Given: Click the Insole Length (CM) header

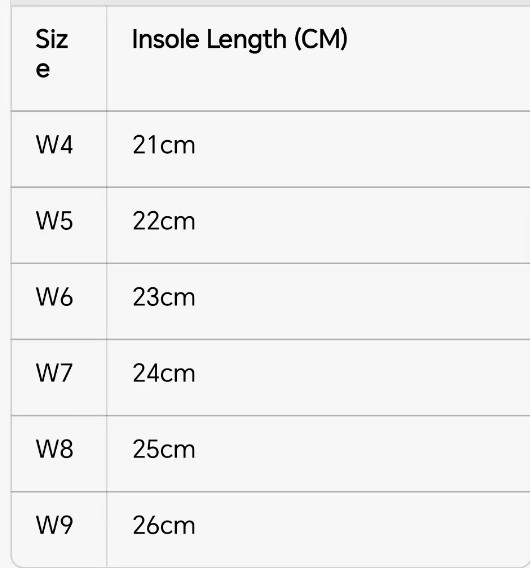Looking at the screenshot, I should [239, 39].
